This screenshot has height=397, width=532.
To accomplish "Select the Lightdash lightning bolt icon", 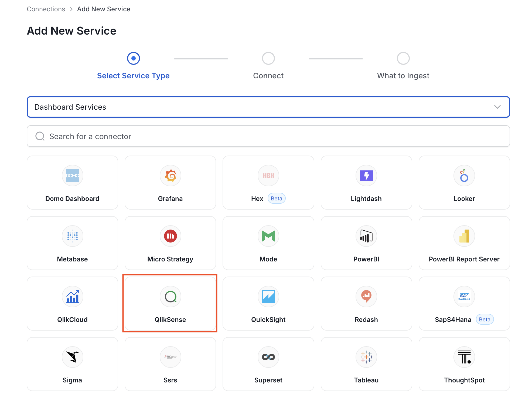I will 366,176.
